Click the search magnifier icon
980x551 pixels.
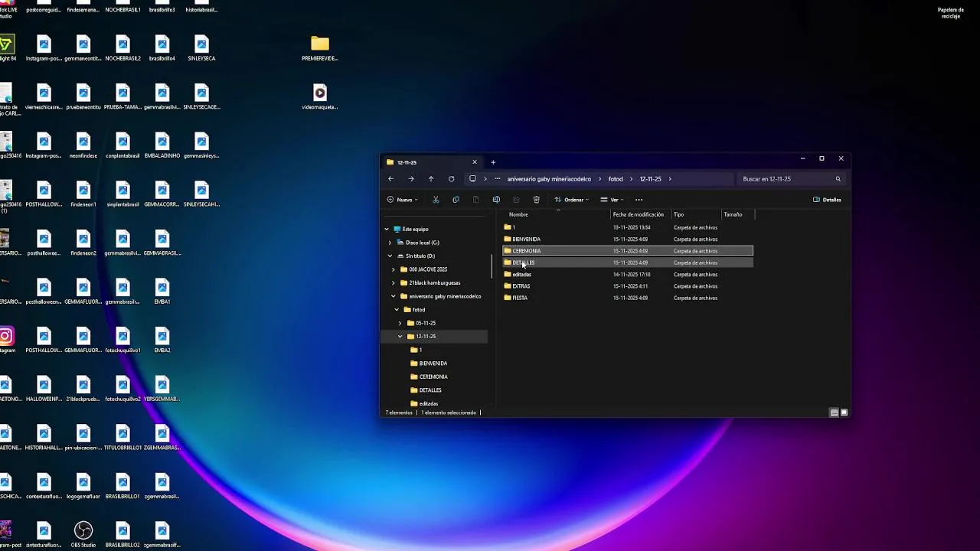click(838, 179)
